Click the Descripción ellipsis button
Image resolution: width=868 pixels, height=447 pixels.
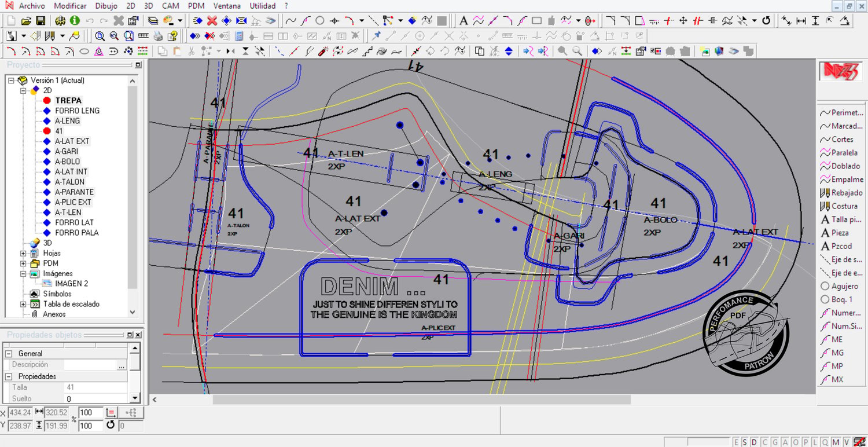pos(121,365)
